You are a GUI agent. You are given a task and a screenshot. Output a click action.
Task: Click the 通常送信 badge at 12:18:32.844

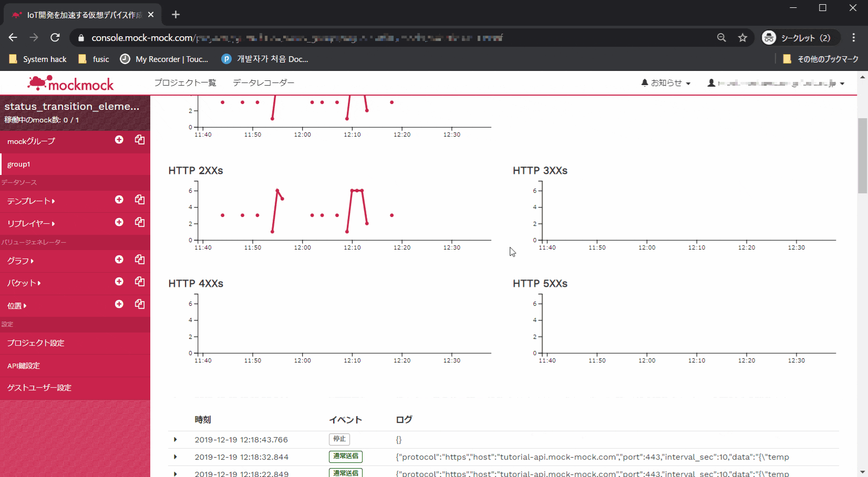346,457
